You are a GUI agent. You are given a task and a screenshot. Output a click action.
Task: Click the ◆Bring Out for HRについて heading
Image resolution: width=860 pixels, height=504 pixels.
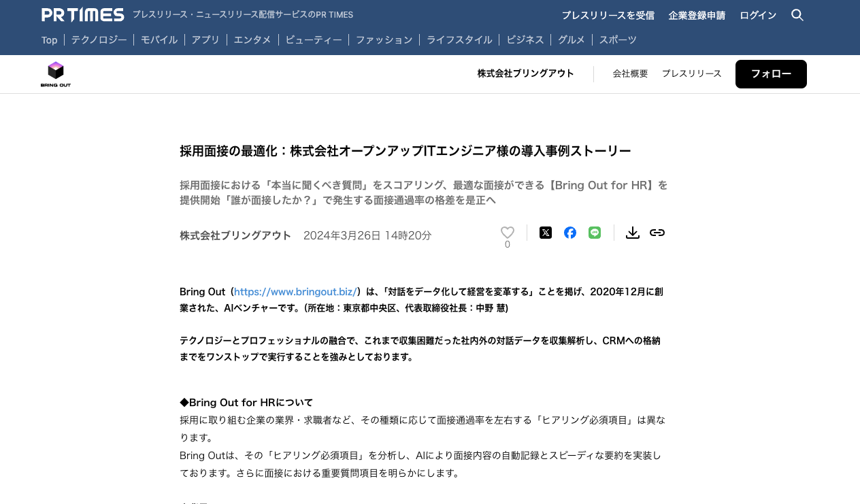tap(246, 402)
